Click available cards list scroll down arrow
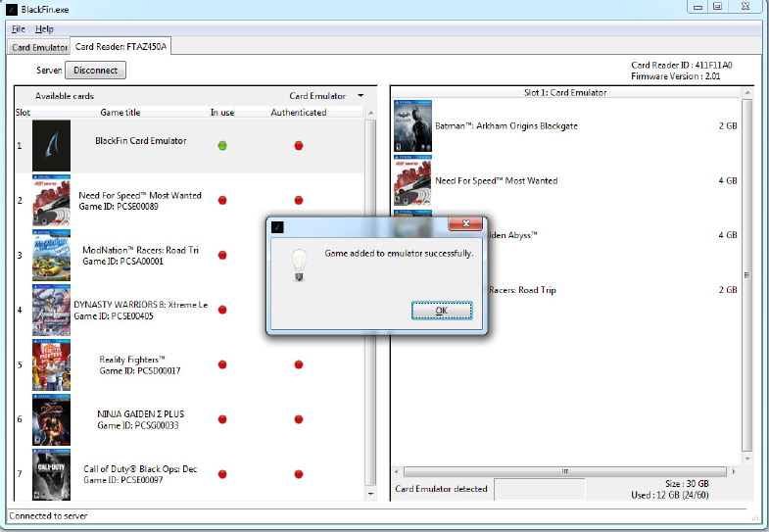 pos(370,494)
